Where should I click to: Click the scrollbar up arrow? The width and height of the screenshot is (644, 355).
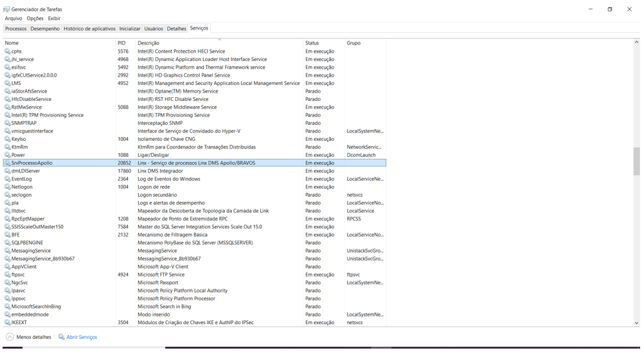coord(636,42)
